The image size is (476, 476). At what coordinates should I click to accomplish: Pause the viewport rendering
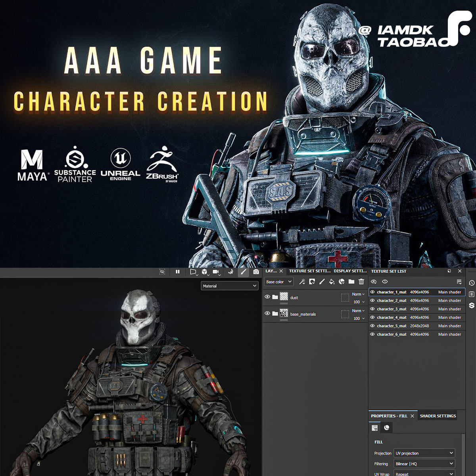tap(177, 272)
